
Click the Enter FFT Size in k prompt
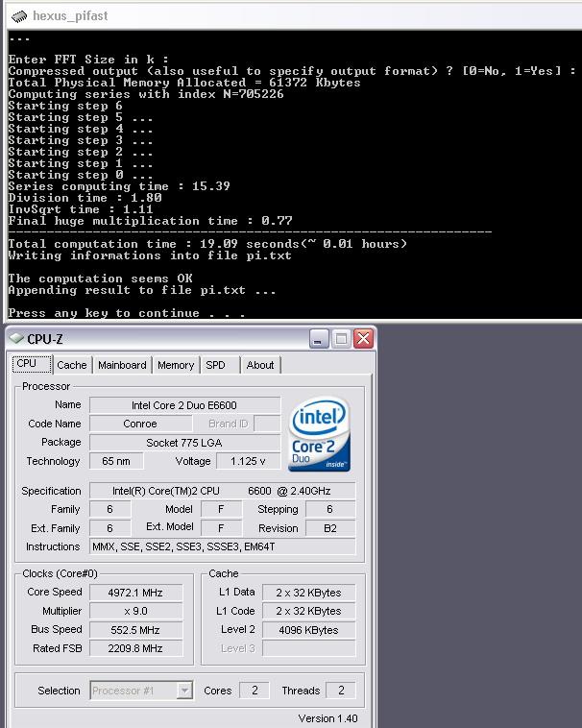click(x=88, y=60)
